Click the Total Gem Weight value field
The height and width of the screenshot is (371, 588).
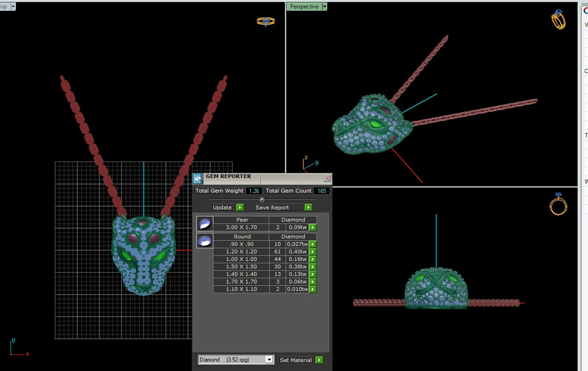(254, 191)
